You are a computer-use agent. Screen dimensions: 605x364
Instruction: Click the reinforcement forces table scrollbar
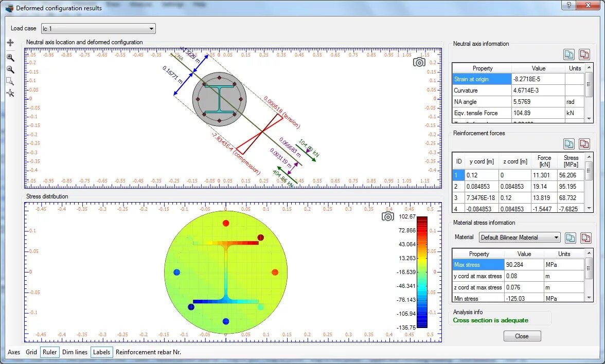[x=589, y=182]
